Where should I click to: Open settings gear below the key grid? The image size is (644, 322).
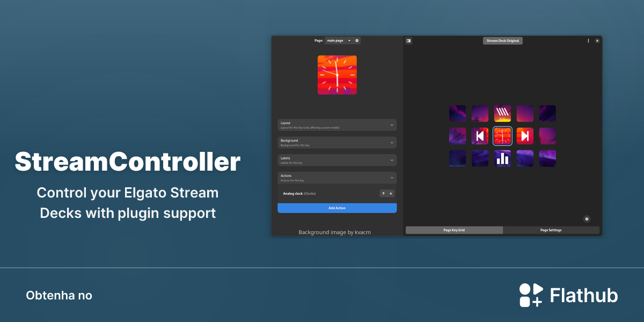(587, 219)
